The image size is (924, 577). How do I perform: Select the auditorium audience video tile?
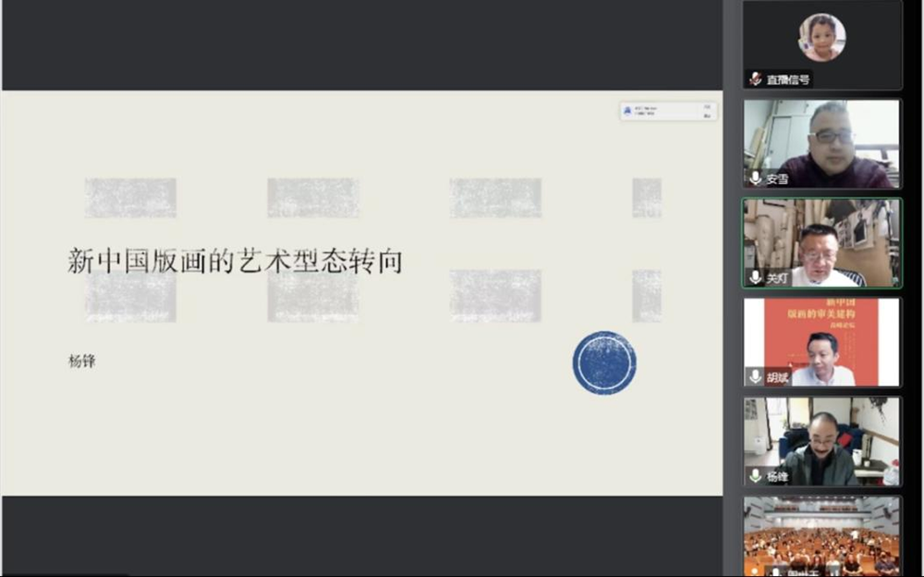[821, 536]
